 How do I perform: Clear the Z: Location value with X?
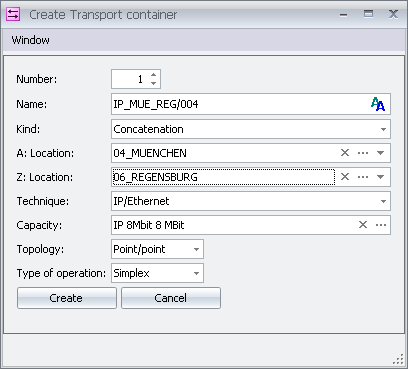[x=345, y=177]
